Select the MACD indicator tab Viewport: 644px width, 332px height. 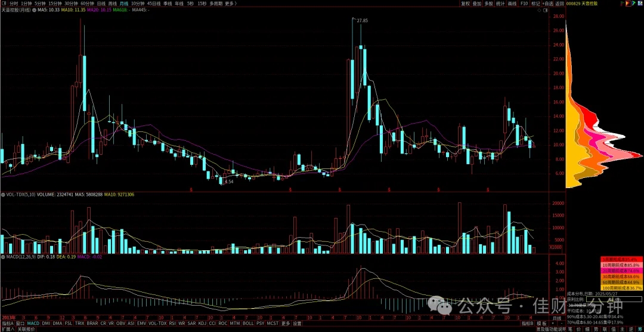point(33,324)
